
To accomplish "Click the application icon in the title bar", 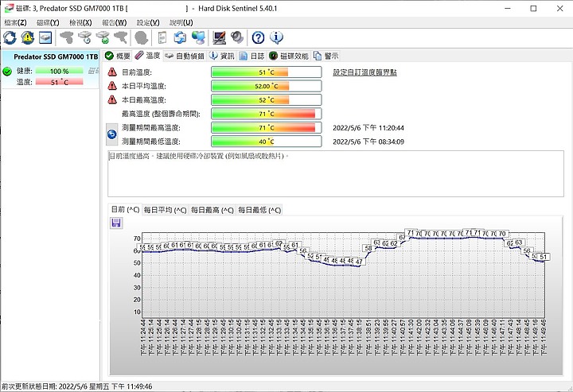I will point(8,8).
